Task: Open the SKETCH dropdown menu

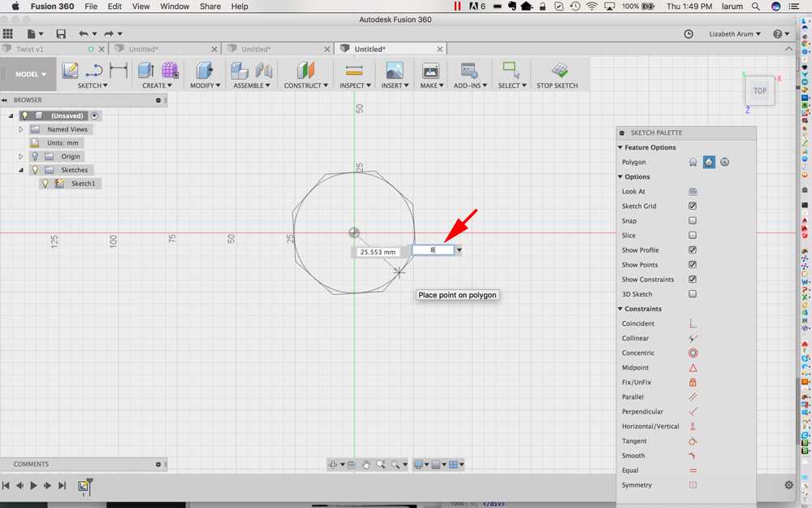Action: (x=93, y=85)
